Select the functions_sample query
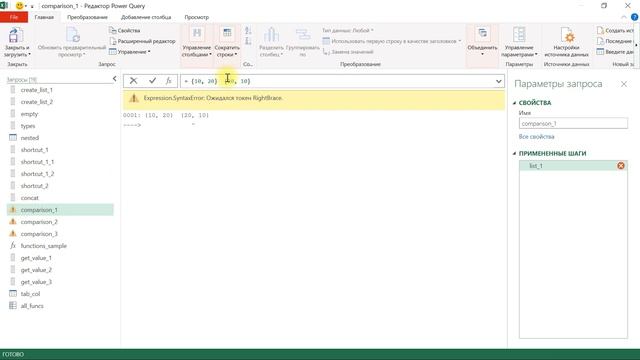Viewport: 640px width, 360px height. [60, 246]
